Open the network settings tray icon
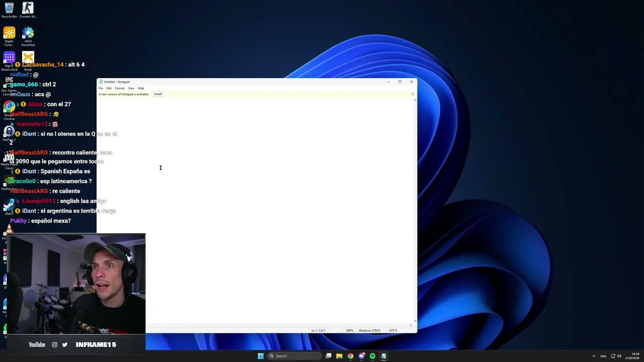The width and height of the screenshot is (644, 362). coord(613,356)
